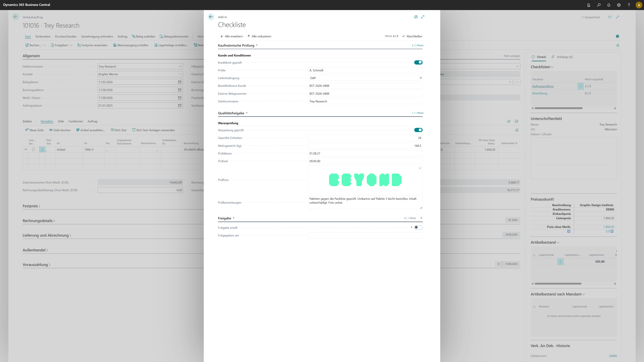
Task: Turn off Verpackung geprüft toggle
Action: (x=418, y=130)
